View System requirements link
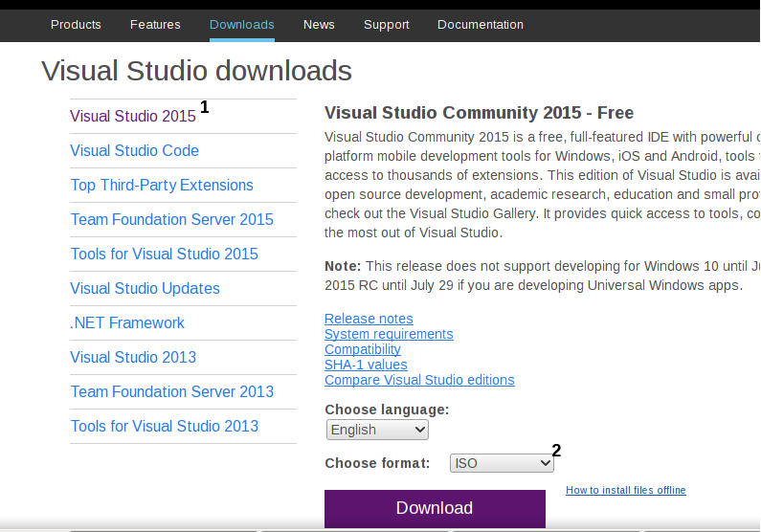 [389, 334]
